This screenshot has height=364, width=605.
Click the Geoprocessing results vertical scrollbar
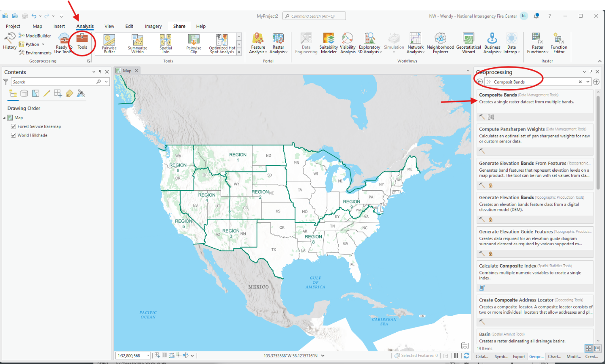[598, 143]
